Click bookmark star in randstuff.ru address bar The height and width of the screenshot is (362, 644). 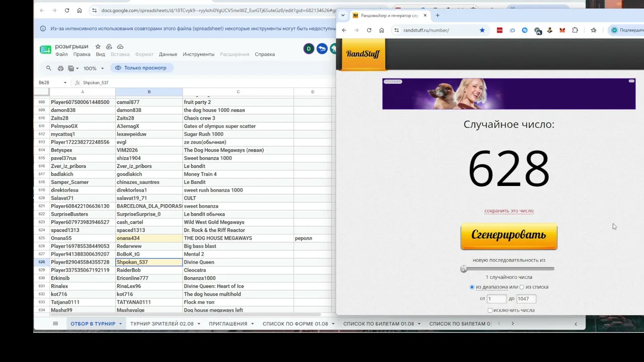482,30
